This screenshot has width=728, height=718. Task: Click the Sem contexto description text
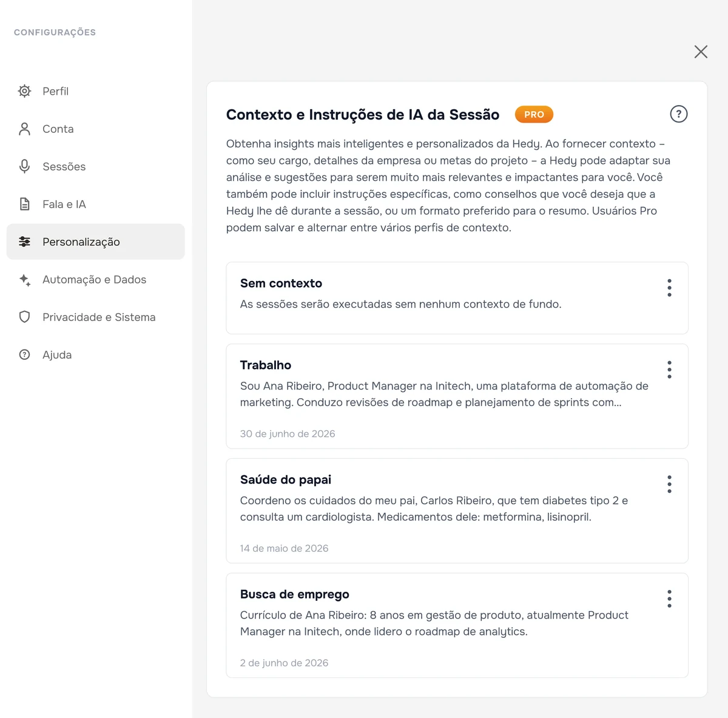click(400, 304)
